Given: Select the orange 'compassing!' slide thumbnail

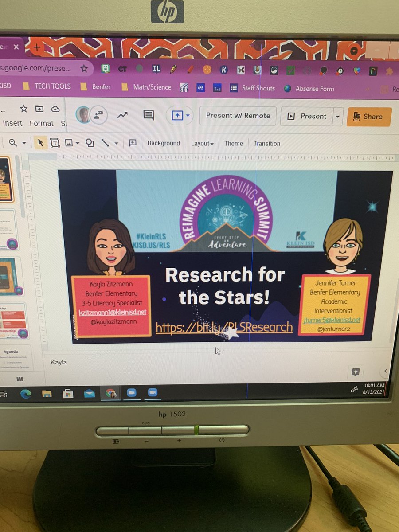Looking at the screenshot, I should click(x=14, y=321).
